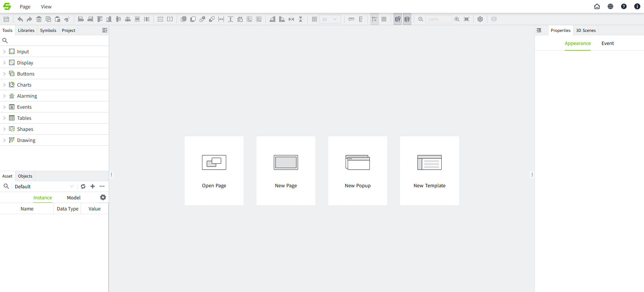Click the help question mark icon
The height and width of the screenshot is (292, 644).
pos(624,6)
